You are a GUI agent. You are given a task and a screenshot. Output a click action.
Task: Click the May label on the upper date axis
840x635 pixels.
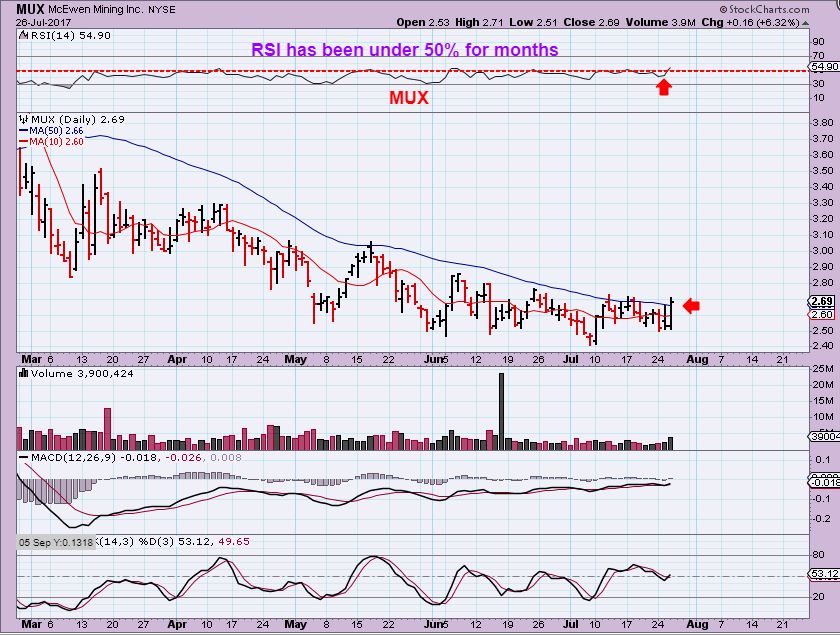pos(295,360)
